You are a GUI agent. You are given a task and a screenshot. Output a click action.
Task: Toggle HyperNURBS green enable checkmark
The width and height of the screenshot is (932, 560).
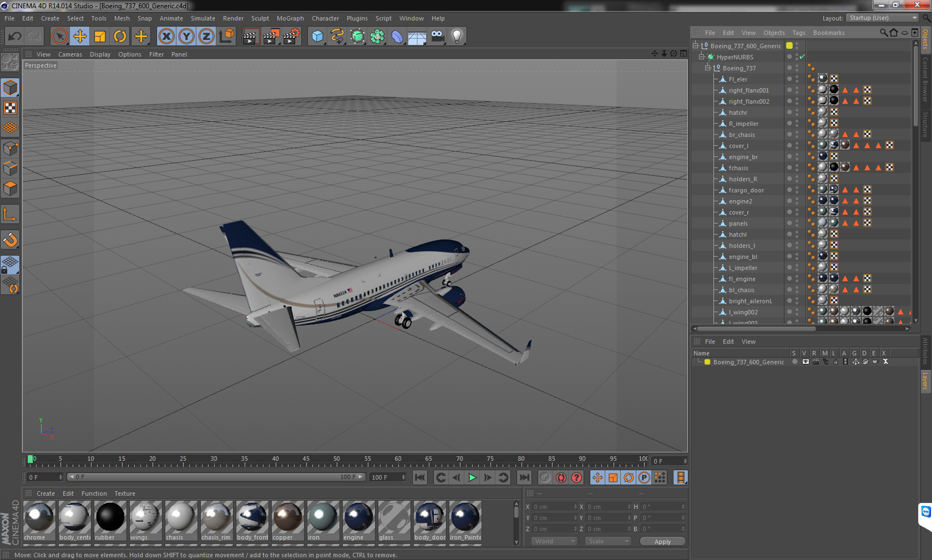click(802, 57)
